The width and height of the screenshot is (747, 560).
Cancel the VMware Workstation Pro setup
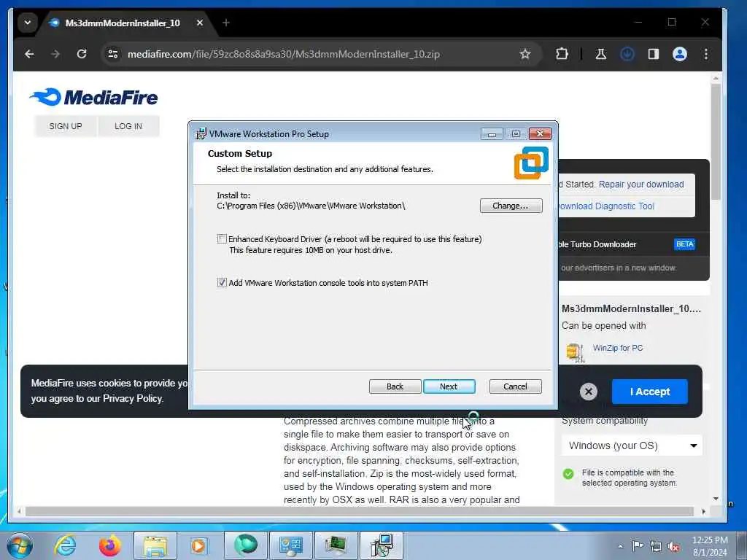tap(515, 386)
